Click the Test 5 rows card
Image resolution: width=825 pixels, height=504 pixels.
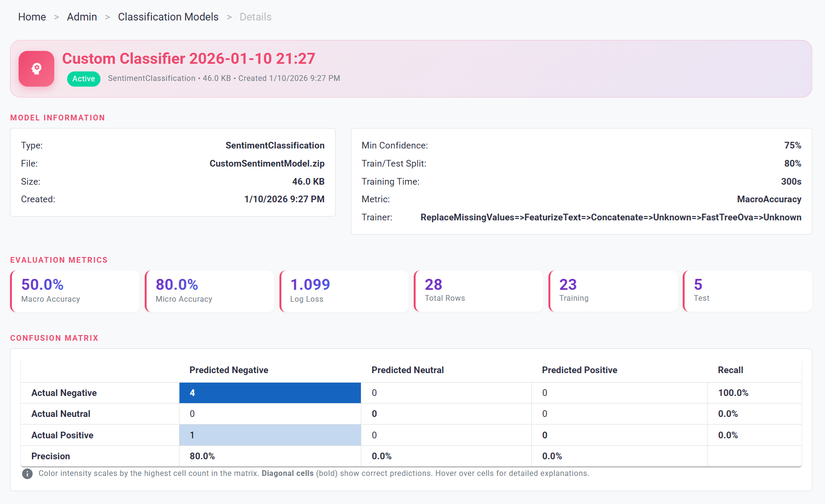[747, 291]
